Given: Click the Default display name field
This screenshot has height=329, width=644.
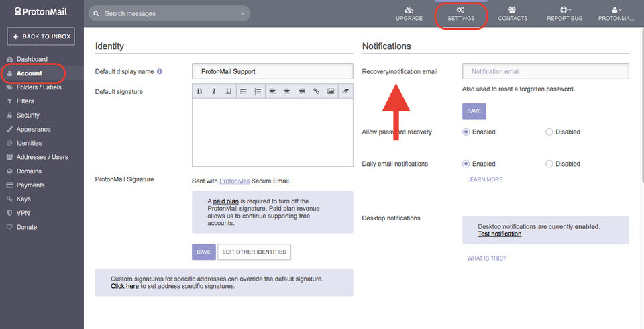Looking at the screenshot, I should 272,71.
